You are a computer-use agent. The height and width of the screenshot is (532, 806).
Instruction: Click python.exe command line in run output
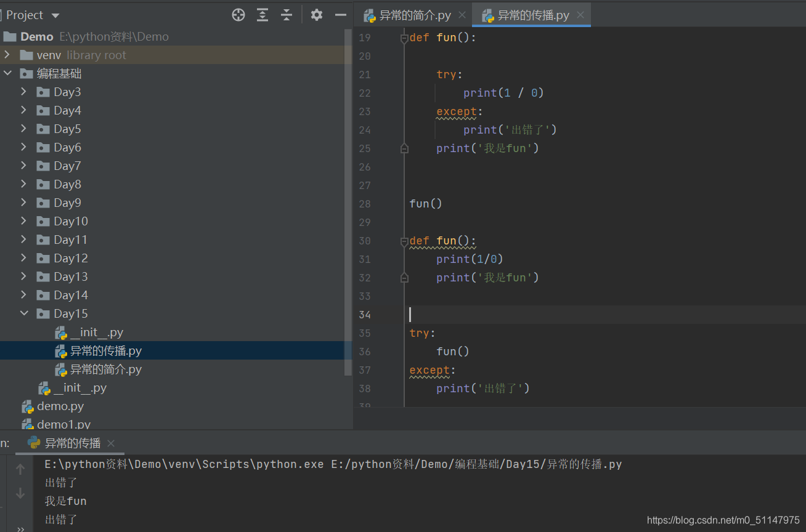coord(333,464)
